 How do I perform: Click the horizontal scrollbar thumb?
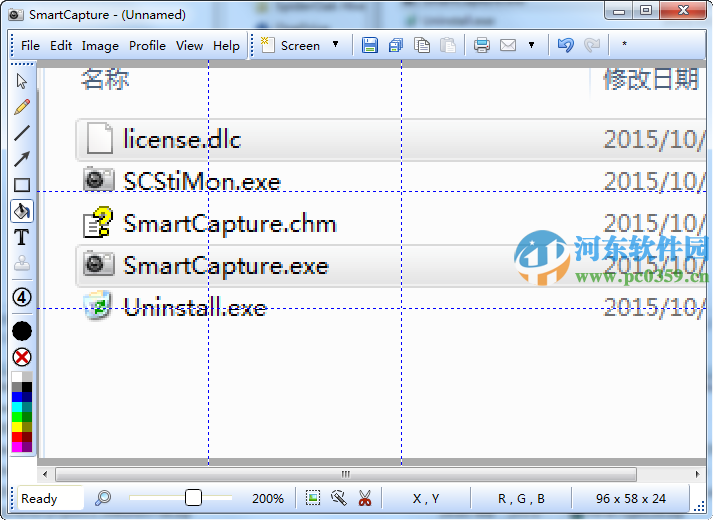[x=346, y=475]
